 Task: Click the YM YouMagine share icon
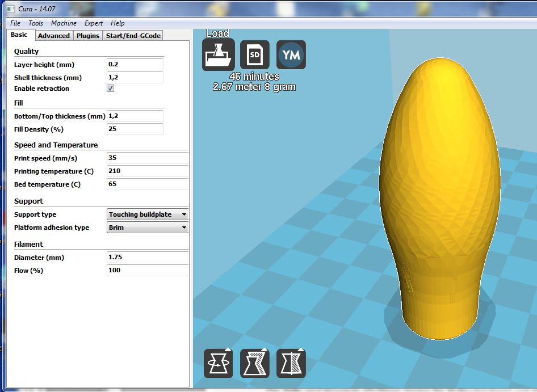(x=291, y=55)
